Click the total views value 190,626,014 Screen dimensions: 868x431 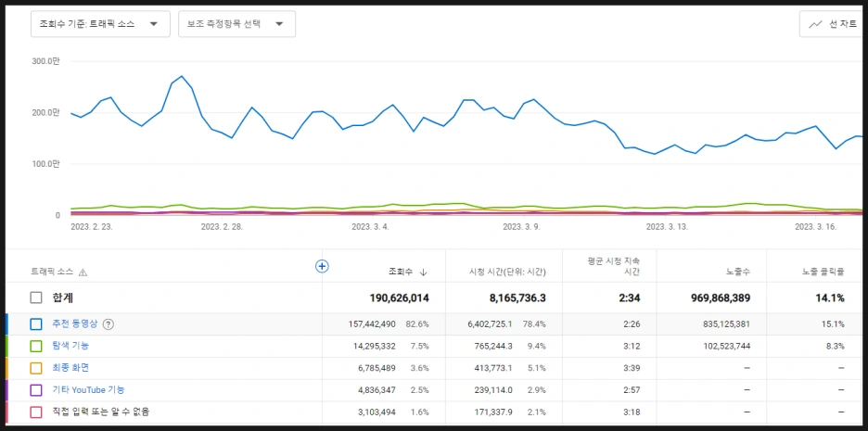tap(399, 298)
